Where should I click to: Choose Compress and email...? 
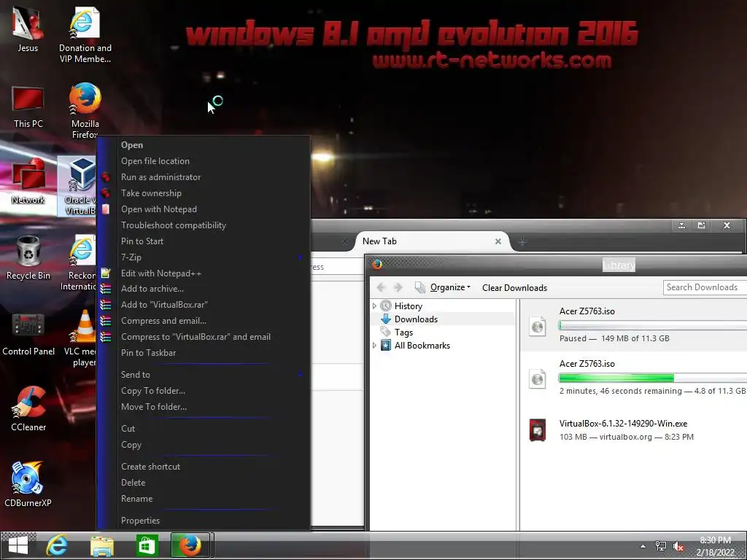[x=203, y=321]
